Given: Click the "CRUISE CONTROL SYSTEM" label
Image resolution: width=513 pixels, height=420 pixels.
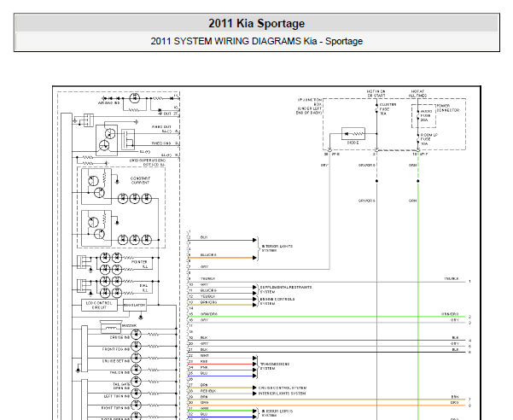Looking at the screenshot, I should coord(283,388).
